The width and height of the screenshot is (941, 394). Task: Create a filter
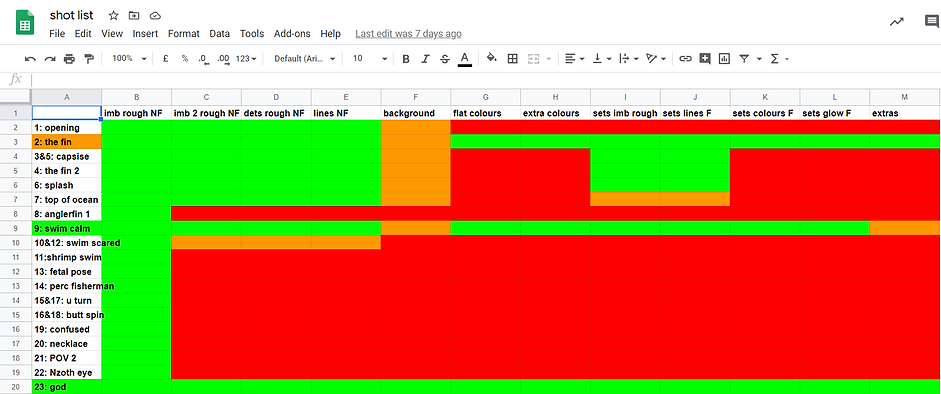[744, 59]
